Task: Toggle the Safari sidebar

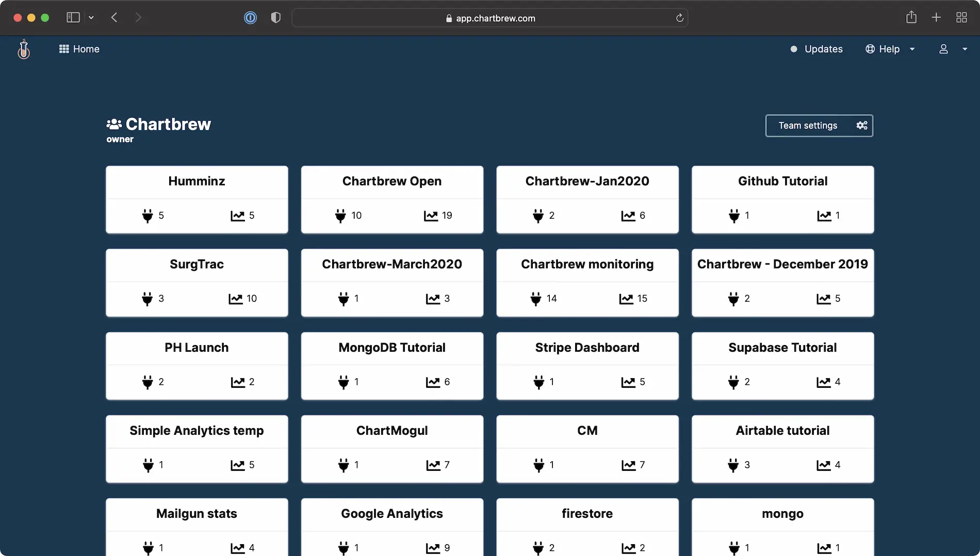Action: (x=73, y=18)
